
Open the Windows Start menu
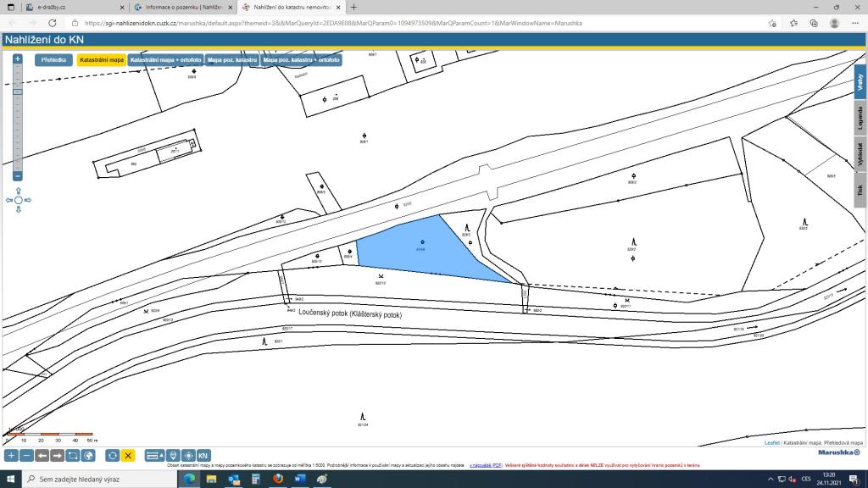[x=10, y=480]
